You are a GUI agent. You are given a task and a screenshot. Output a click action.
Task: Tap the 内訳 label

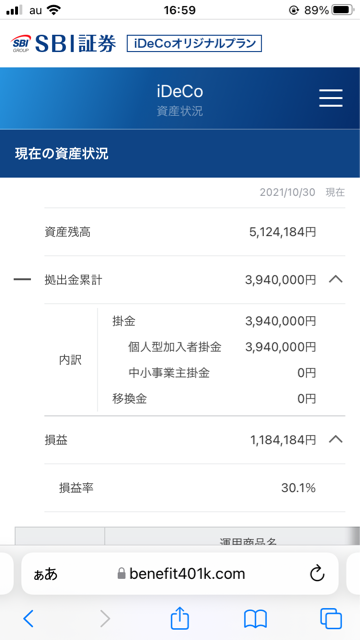pyautogui.click(x=70, y=360)
